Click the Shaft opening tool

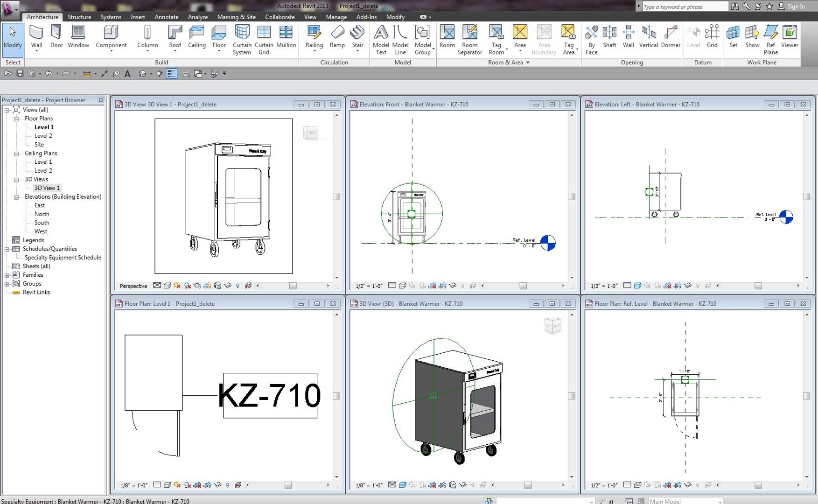coord(609,37)
